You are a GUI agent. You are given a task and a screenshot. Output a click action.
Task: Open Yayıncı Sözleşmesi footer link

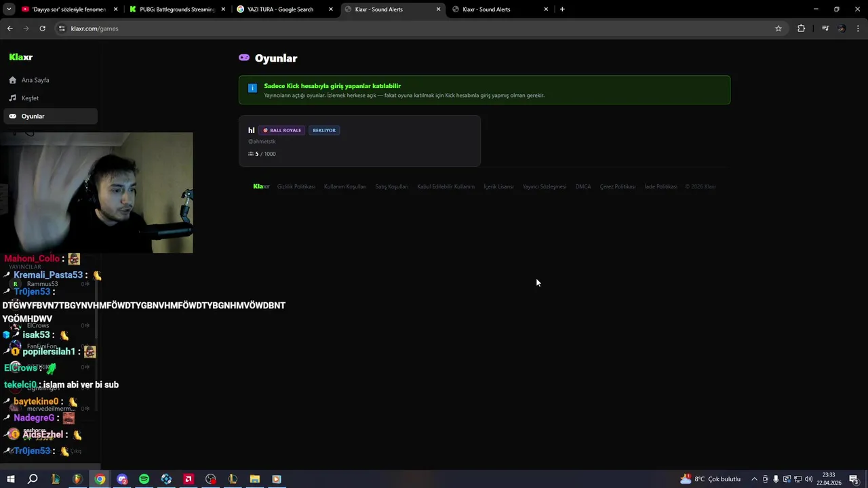point(545,186)
